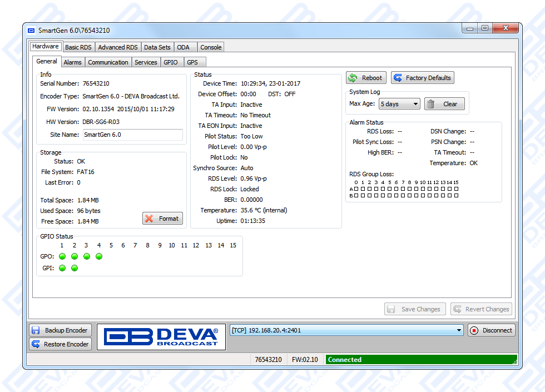This screenshot has height=392, width=545.
Task: Click the Restore Encoder button
Action: (x=60, y=344)
